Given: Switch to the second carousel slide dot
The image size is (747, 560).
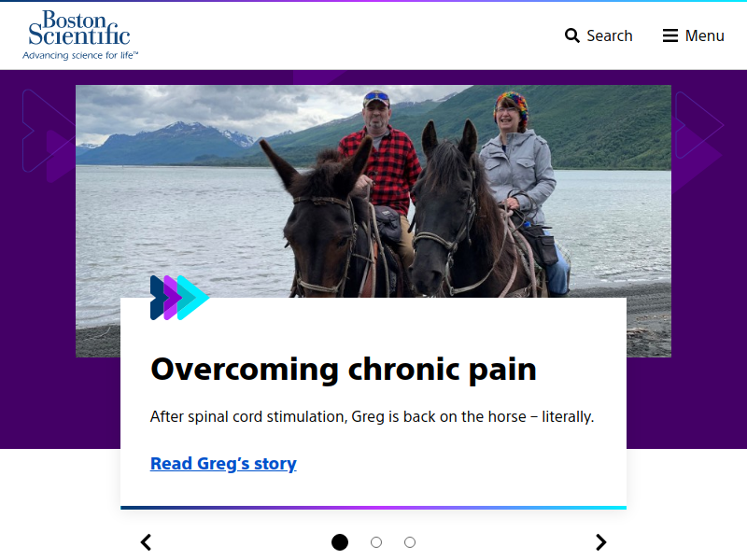Looking at the screenshot, I should point(376,542).
